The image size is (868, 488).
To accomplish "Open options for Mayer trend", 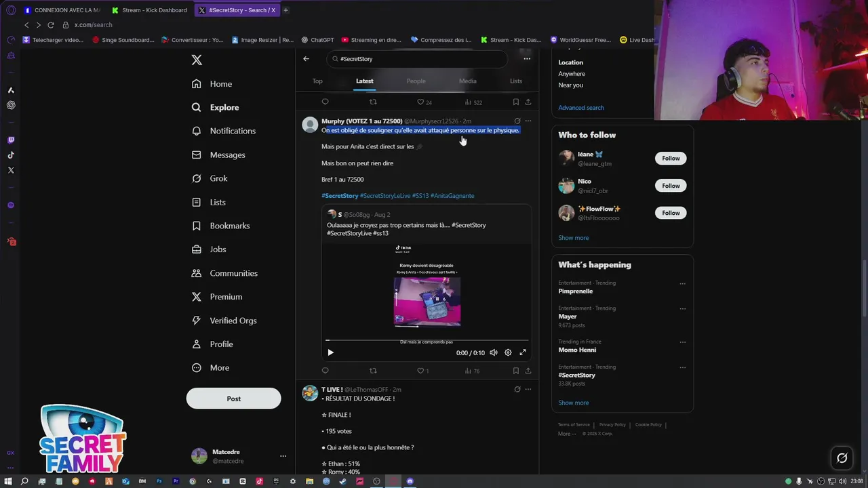I will tap(682, 308).
